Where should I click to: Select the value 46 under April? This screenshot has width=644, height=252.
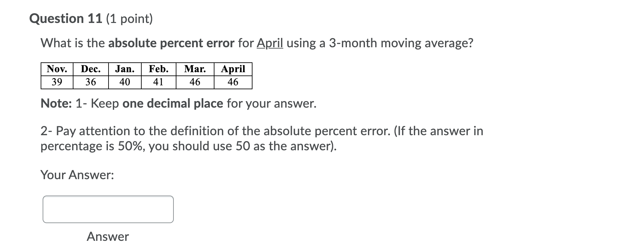233,81
